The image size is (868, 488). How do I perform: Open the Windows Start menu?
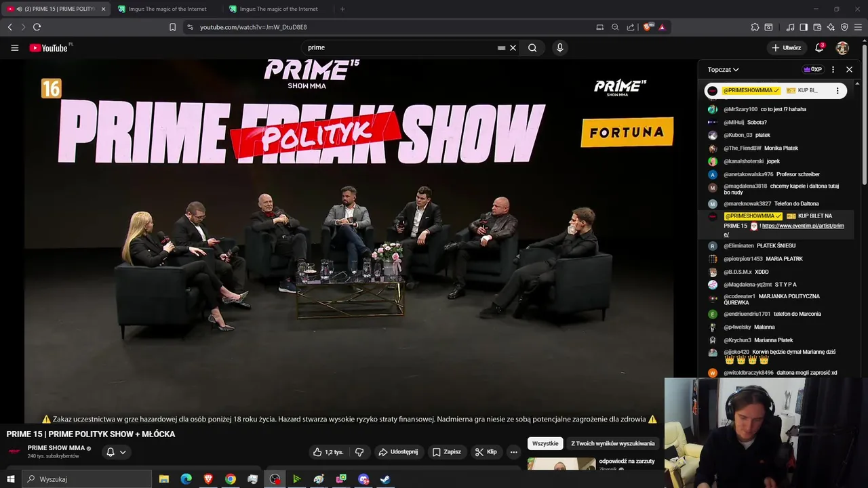[x=10, y=479]
